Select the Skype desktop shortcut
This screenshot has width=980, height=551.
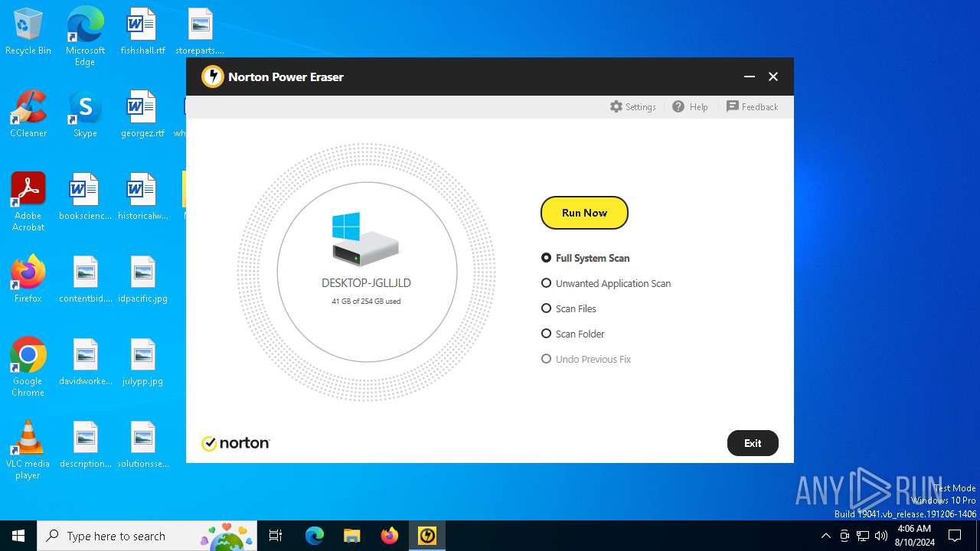click(x=85, y=115)
